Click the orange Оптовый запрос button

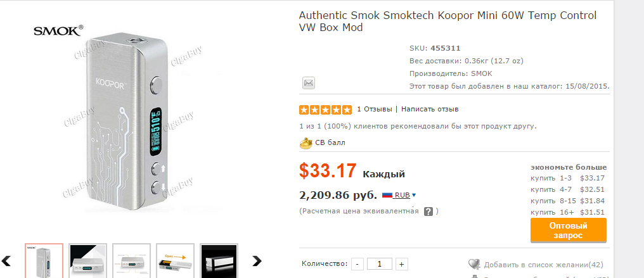(x=569, y=231)
